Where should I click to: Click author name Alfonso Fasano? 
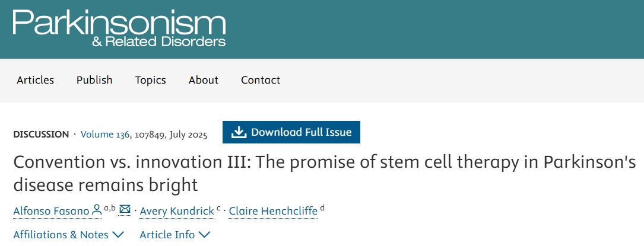pyautogui.click(x=50, y=210)
